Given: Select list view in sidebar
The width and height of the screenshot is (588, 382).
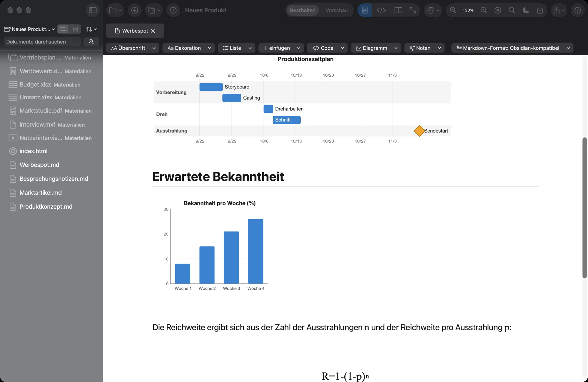Looking at the screenshot, I should [63, 29].
